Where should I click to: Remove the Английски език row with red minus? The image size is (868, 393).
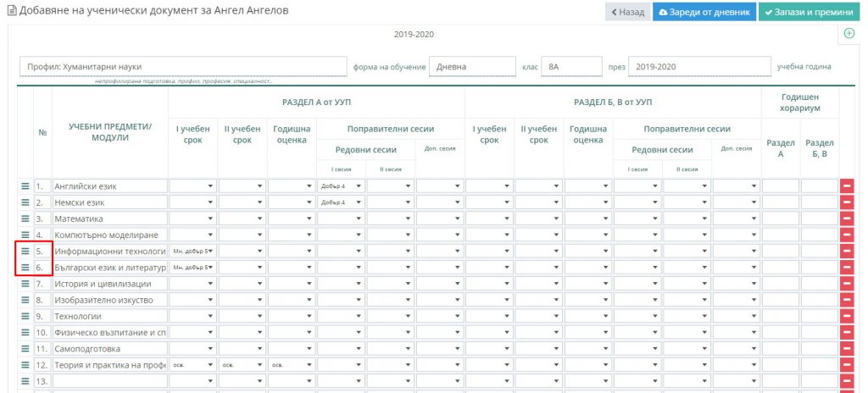[847, 186]
